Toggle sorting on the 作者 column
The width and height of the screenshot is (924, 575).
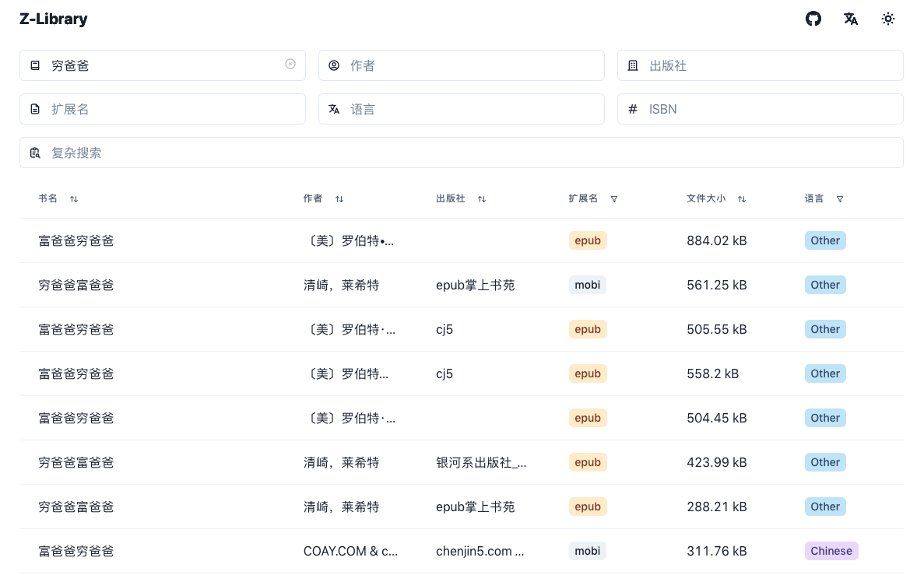tap(339, 199)
